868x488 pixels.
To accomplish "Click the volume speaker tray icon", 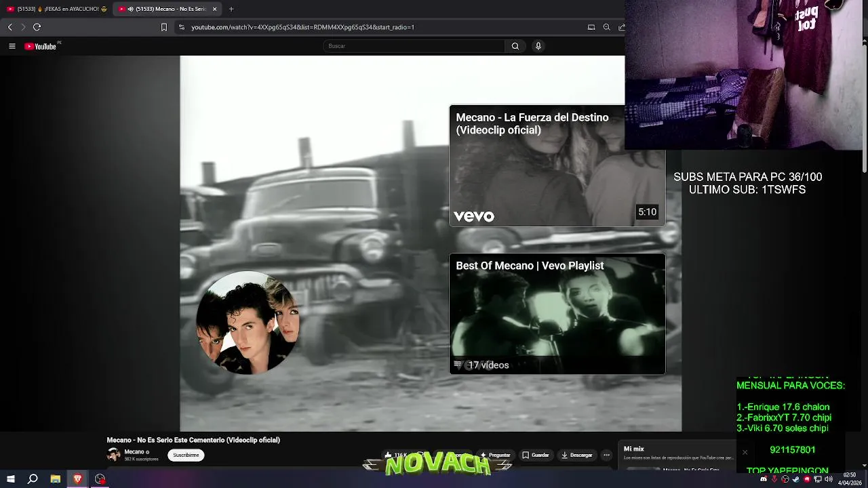I will 828,479.
